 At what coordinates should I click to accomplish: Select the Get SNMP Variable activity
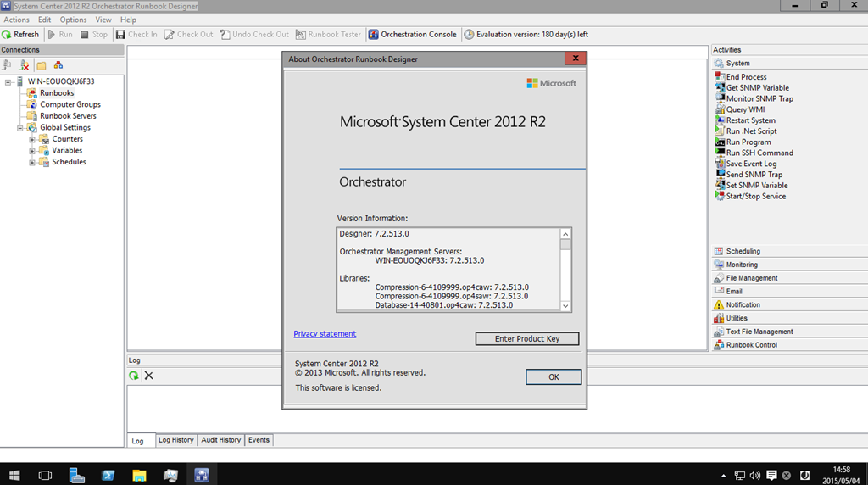(752, 87)
